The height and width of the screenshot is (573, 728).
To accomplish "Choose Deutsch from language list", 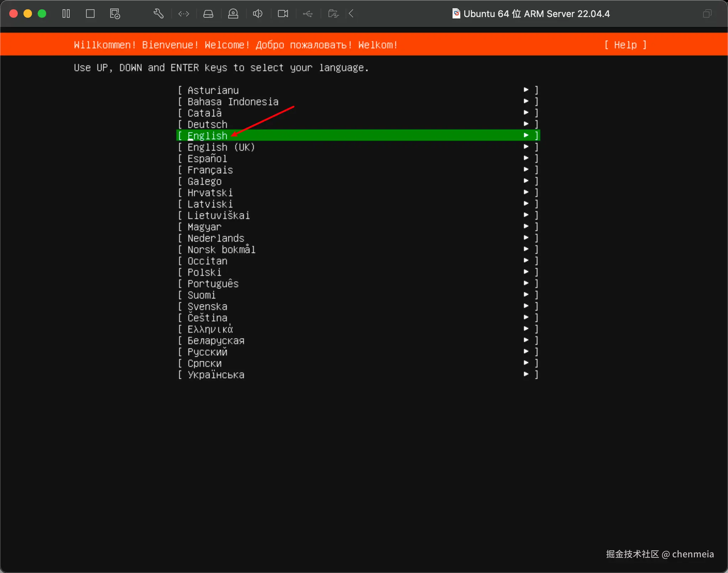I will click(x=207, y=124).
